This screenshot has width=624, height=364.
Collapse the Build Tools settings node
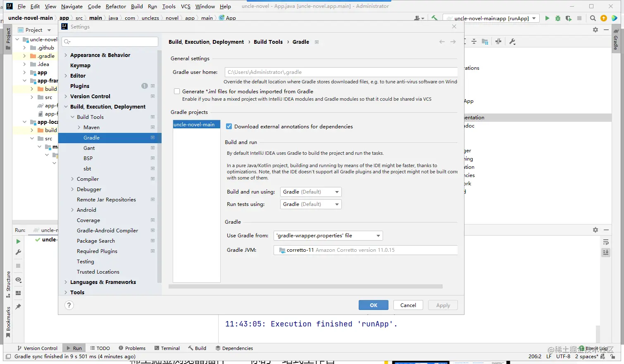click(72, 117)
